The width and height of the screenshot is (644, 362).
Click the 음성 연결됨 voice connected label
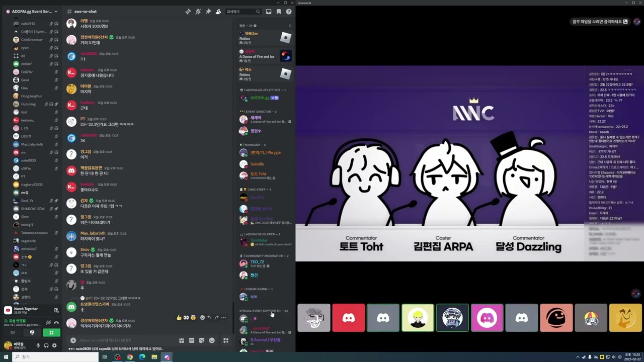click(17, 321)
